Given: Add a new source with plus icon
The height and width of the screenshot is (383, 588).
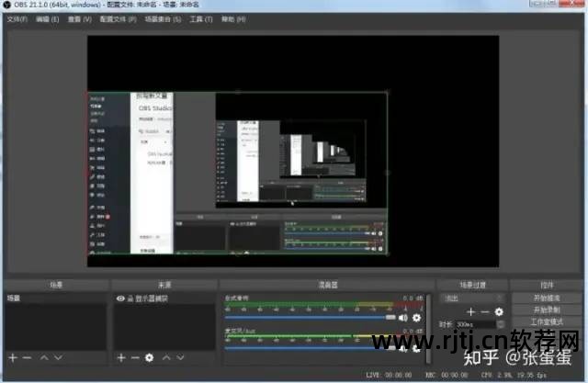Looking at the screenshot, I should pyautogui.click(x=121, y=358).
